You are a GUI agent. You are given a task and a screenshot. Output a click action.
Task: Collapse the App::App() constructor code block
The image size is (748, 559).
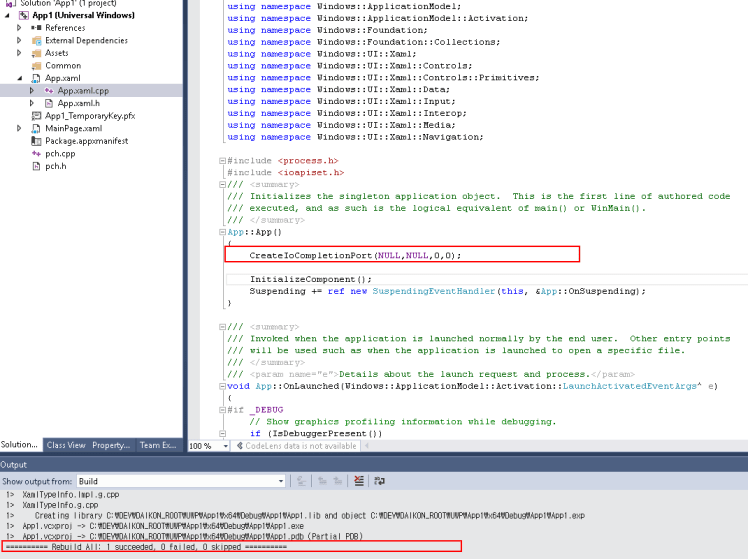[x=222, y=232]
